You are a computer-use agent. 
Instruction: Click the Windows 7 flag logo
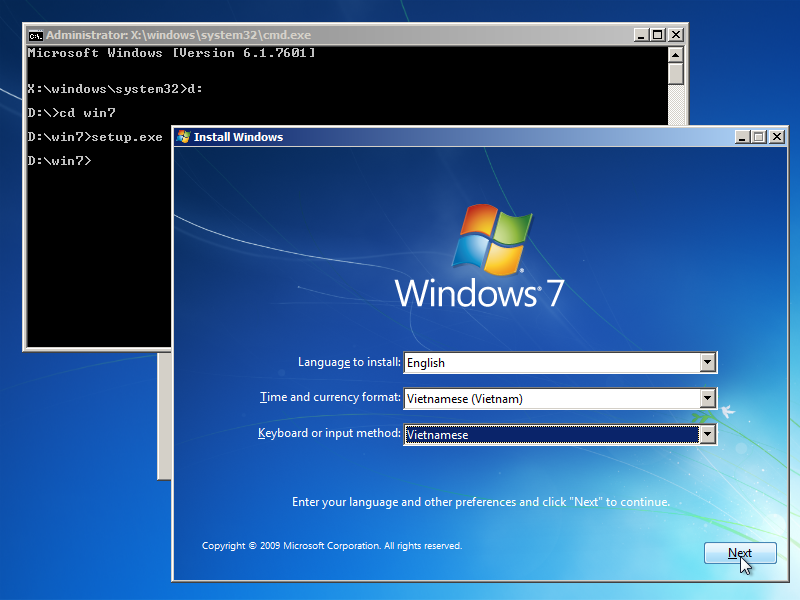[492, 240]
